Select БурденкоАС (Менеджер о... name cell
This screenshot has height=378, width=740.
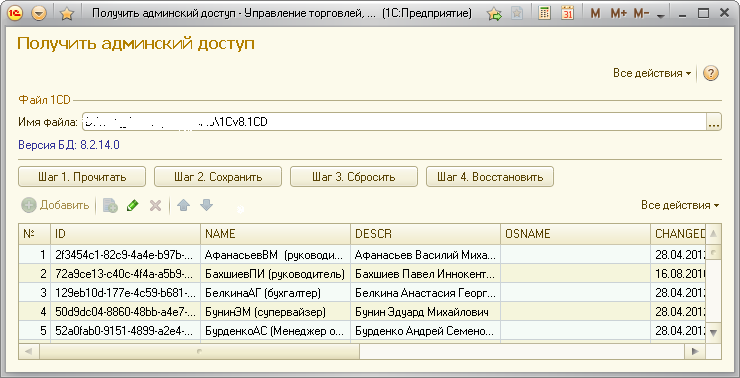coord(276,330)
